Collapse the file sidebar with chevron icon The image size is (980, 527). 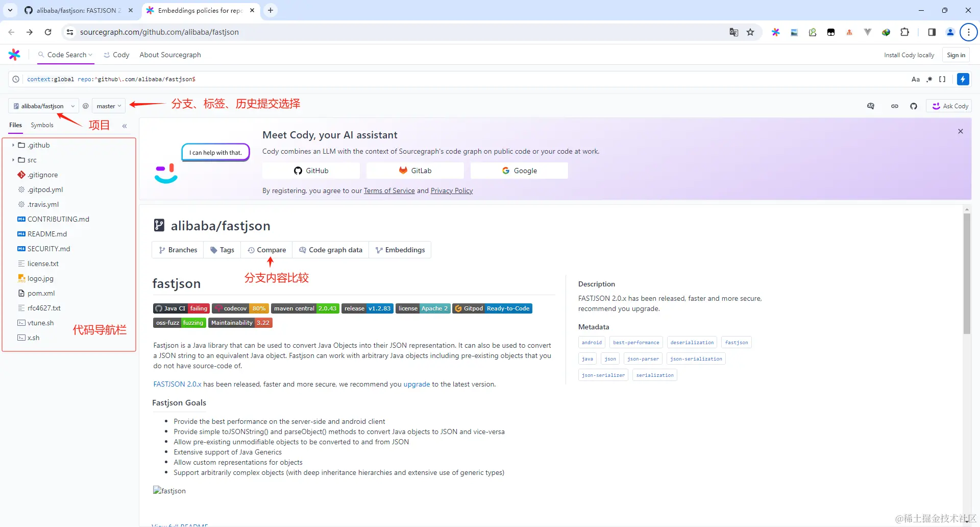(125, 126)
